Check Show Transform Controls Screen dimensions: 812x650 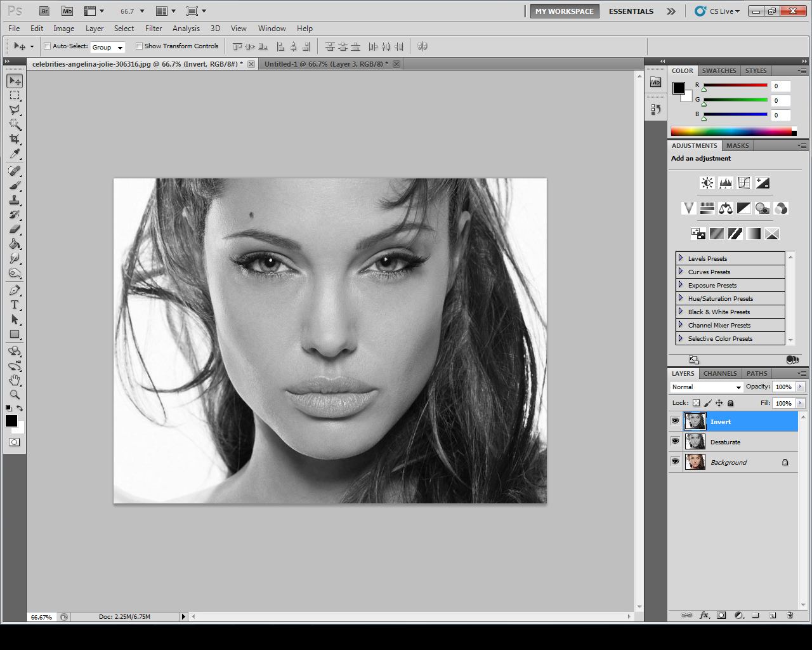point(139,46)
